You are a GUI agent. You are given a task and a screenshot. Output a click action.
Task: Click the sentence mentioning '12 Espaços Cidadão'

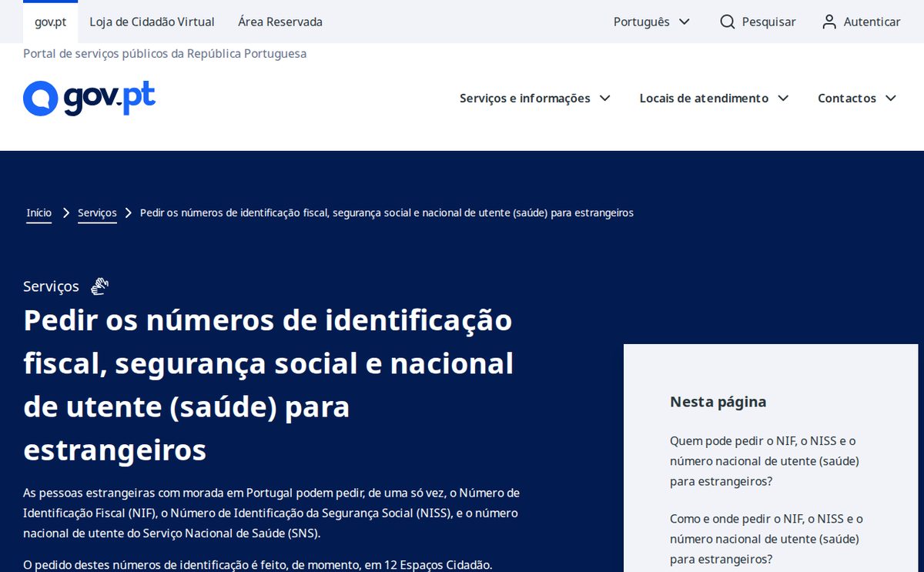pos(257,564)
